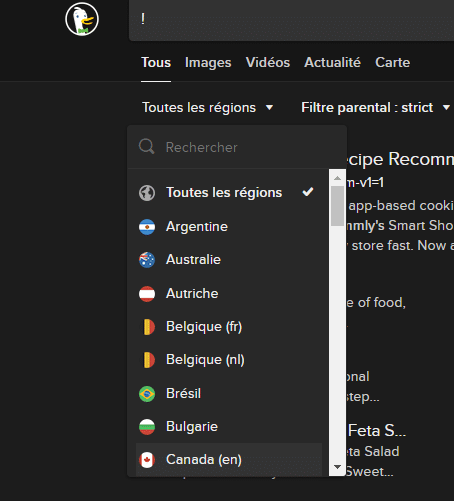Screen dimensions: 454x501
Task: Click the DuckDuckGo duck logo
Action: (x=82, y=19)
